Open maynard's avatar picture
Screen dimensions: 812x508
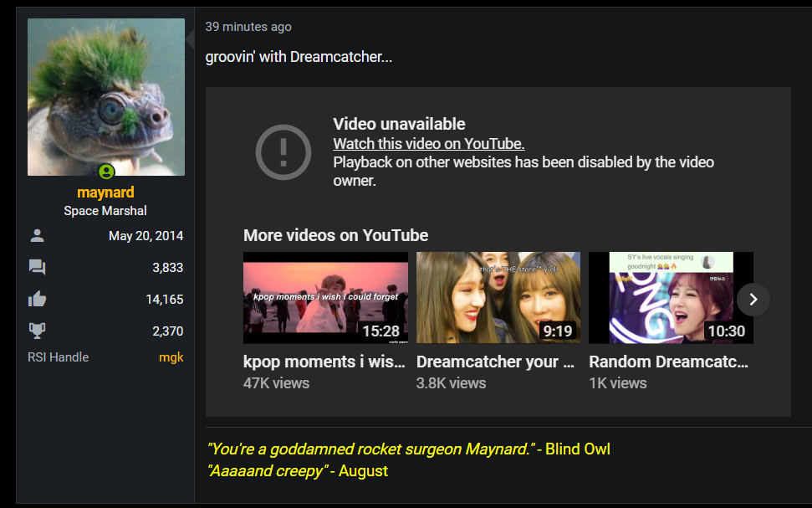tap(106, 96)
